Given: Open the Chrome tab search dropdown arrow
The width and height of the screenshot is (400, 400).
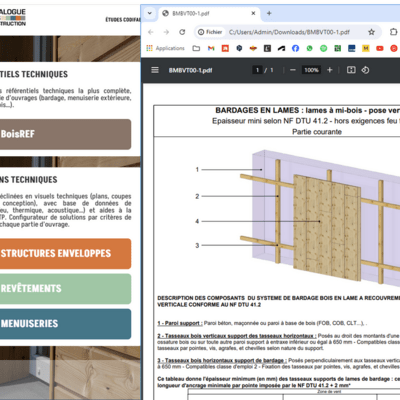Looking at the screenshot, I should coord(150,13).
